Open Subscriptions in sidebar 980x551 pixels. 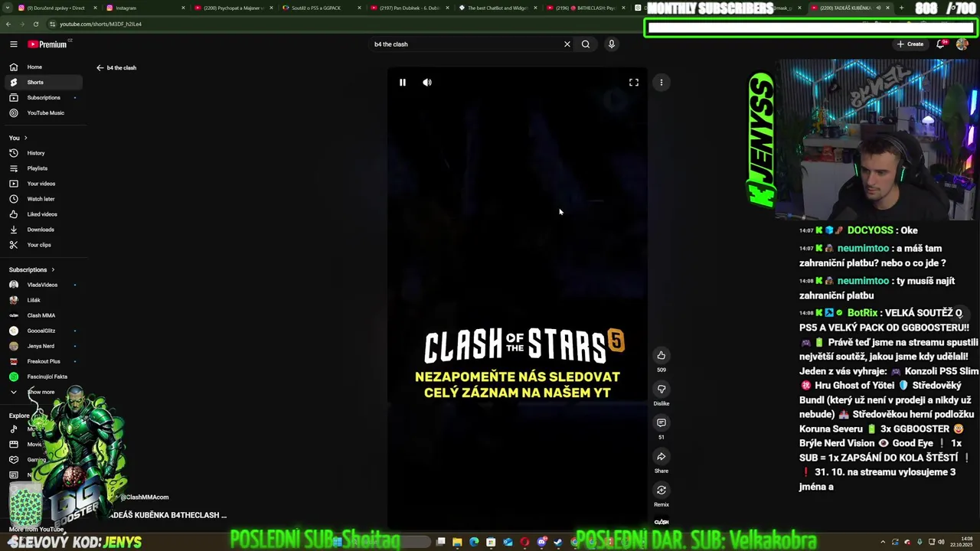43,97
